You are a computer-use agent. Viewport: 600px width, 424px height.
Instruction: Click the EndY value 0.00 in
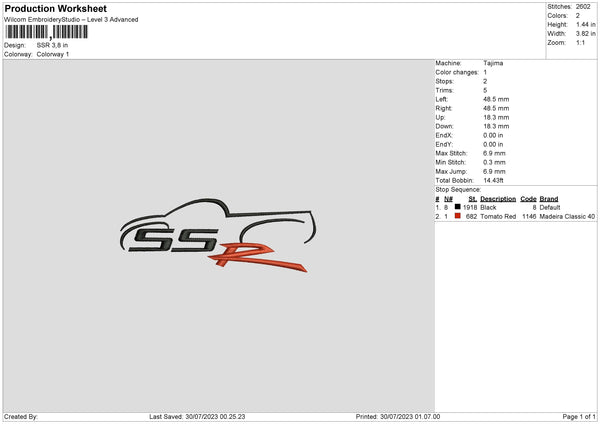(493, 144)
